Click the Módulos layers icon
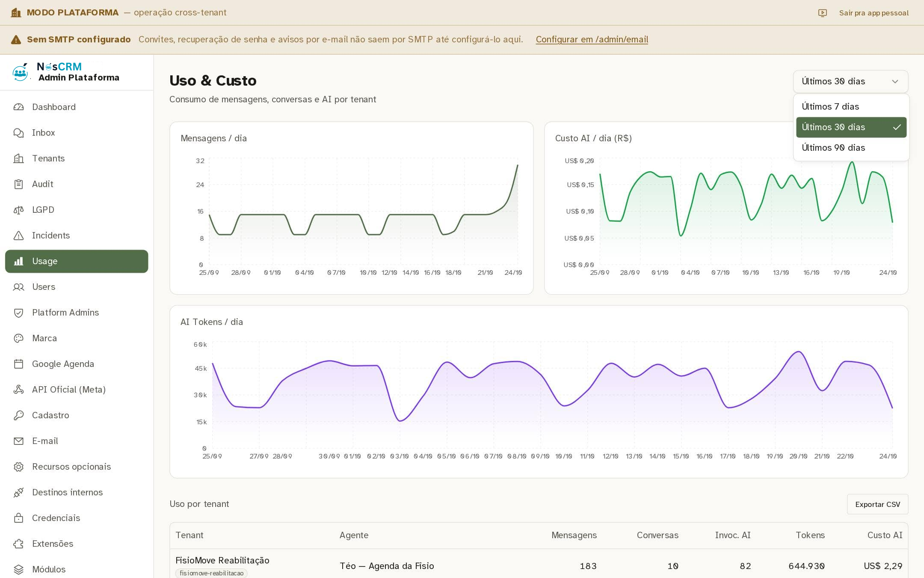 tap(18, 569)
